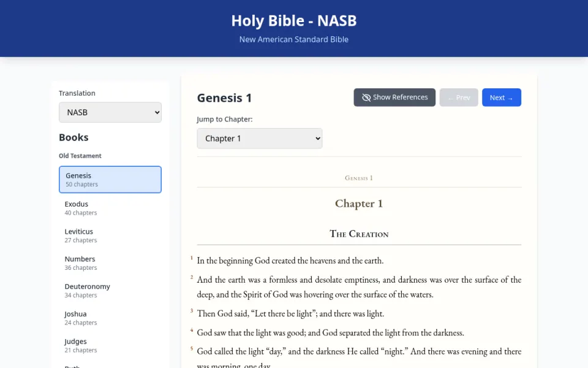Click the New American Standard Bible subtitle
The image size is (588, 368).
(293, 39)
